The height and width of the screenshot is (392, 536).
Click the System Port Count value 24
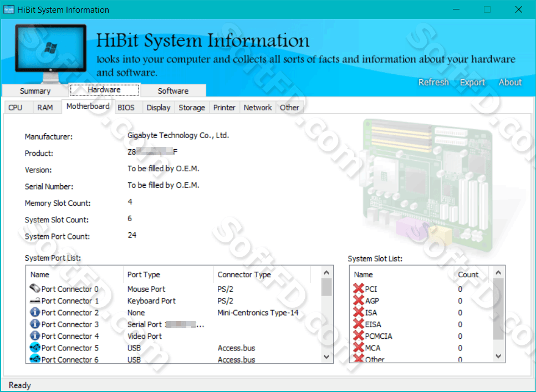click(132, 235)
